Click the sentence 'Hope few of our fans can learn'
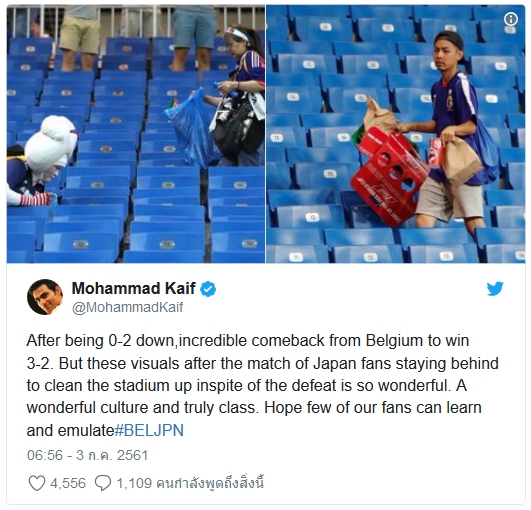531x510 pixels. 373,408
